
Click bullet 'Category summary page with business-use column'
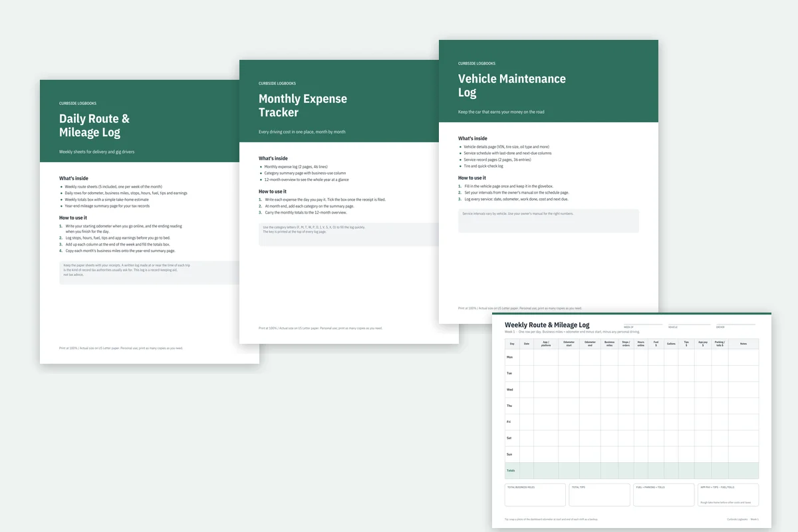305,173
